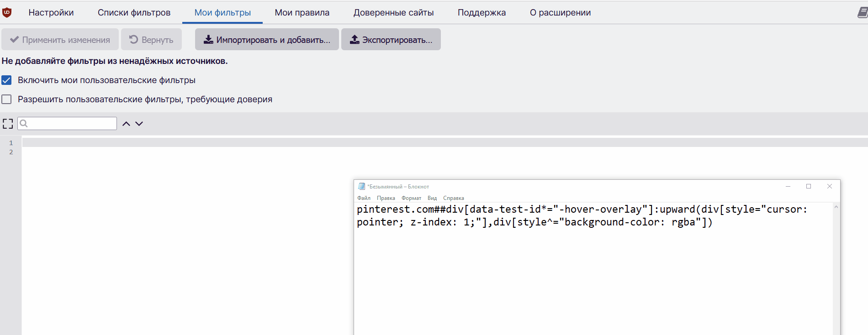Jump to next search match arrow
The image size is (868, 335).
coord(139,124)
